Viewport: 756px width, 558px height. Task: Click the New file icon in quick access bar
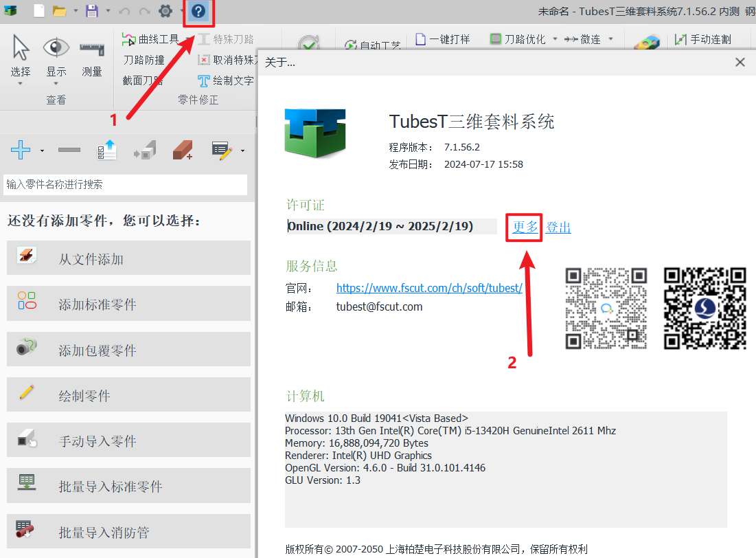(x=39, y=10)
